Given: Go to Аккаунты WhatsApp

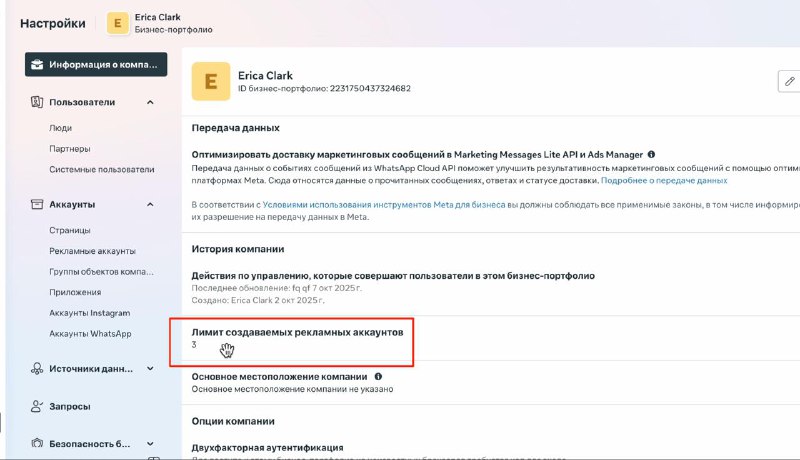Looking at the screenshot, I should coord(90,333).
